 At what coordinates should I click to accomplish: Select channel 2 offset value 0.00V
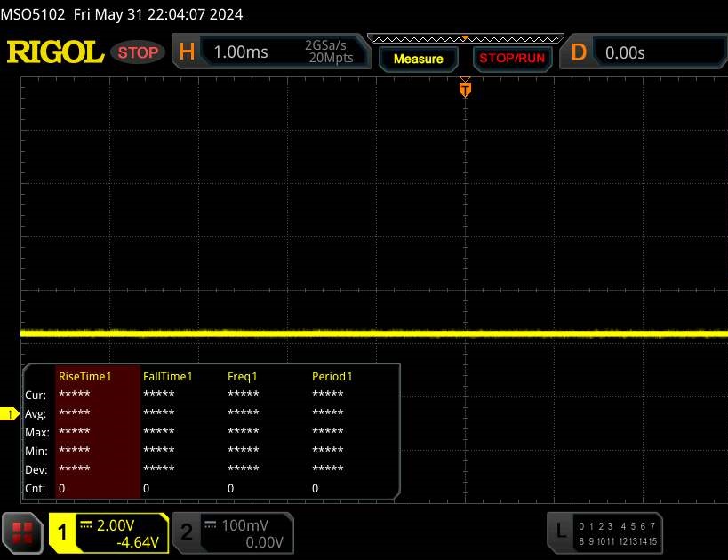click(x=264, y=542)
